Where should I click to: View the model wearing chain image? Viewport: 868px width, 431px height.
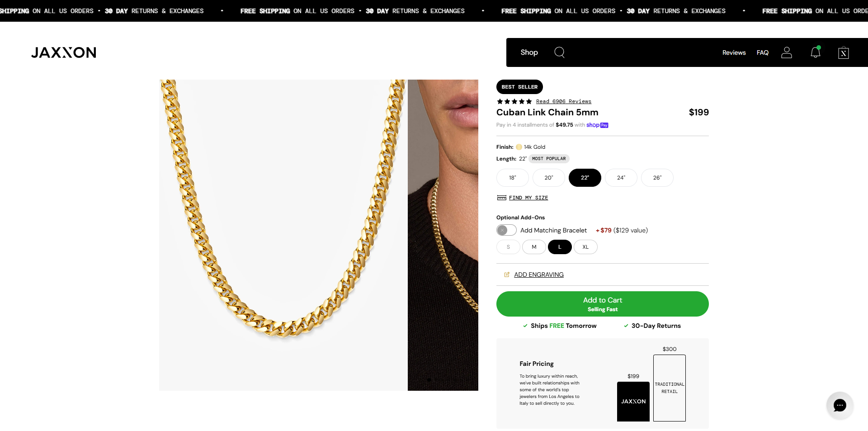tap(443, 235)
